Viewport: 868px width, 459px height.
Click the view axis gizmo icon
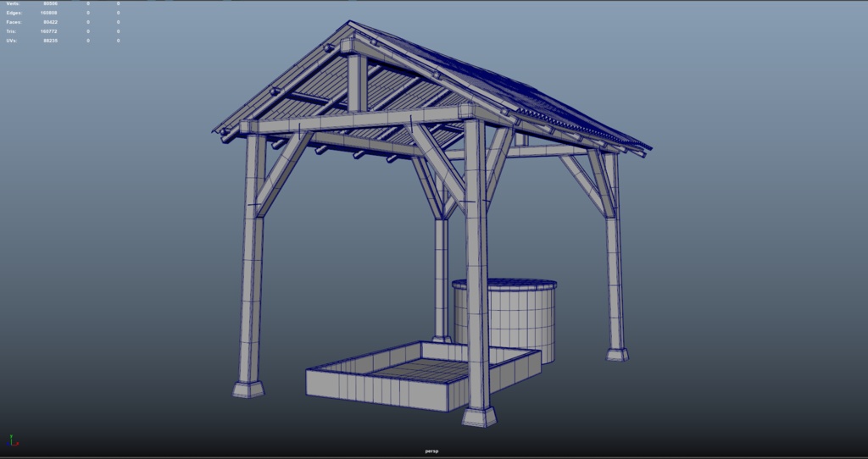(x=13, y=441)
